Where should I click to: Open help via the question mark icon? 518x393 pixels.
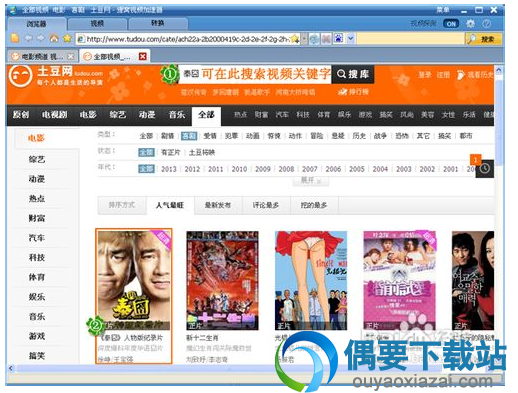coord(486,24)
